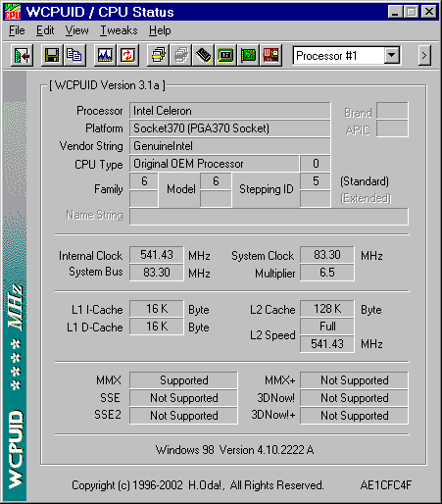Click the SSE2 'Not Supported' field

[183, 416]
